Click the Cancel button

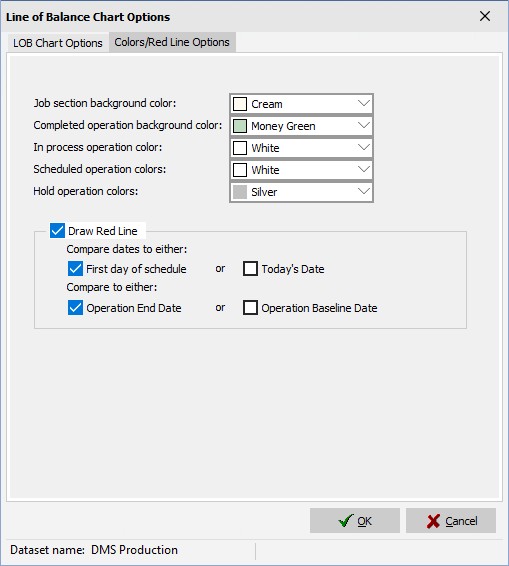[451, 521]
